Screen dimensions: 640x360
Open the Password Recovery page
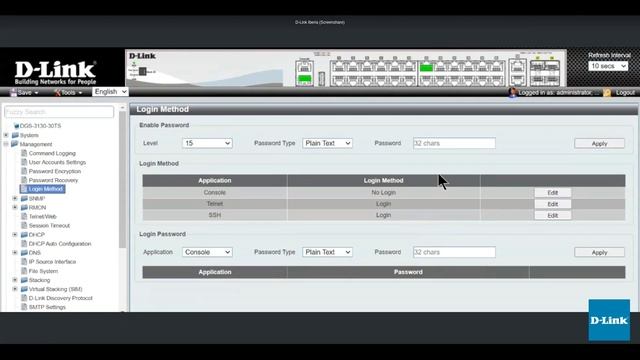click(x=53, y=180)
